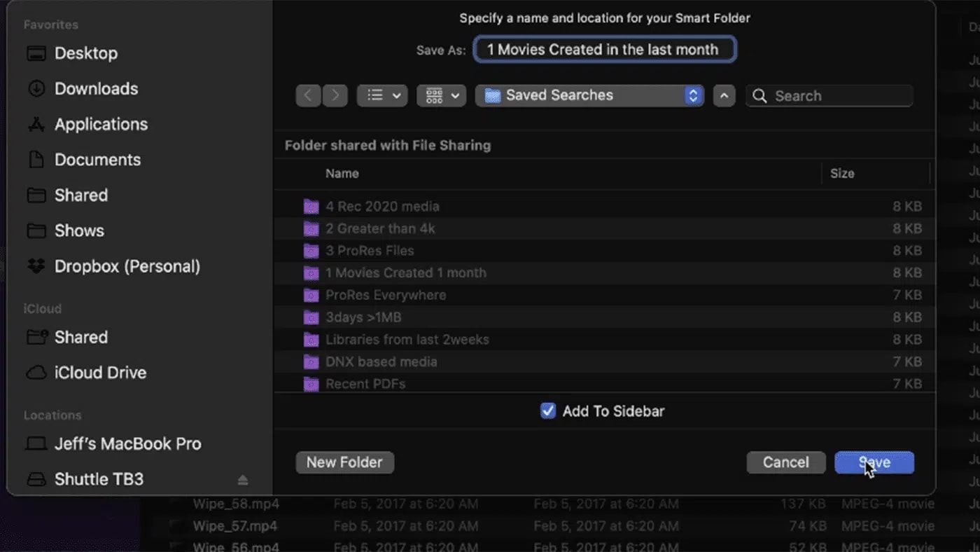The height and width of the screenshot is (552, 980).
Task: Click the Save button
Action: coord(874,462)
